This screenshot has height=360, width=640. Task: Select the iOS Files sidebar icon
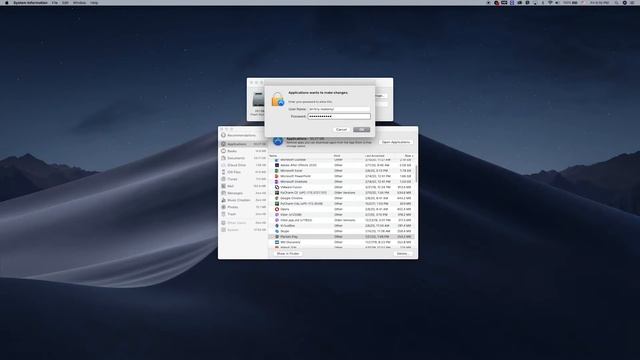coord(223,172)
